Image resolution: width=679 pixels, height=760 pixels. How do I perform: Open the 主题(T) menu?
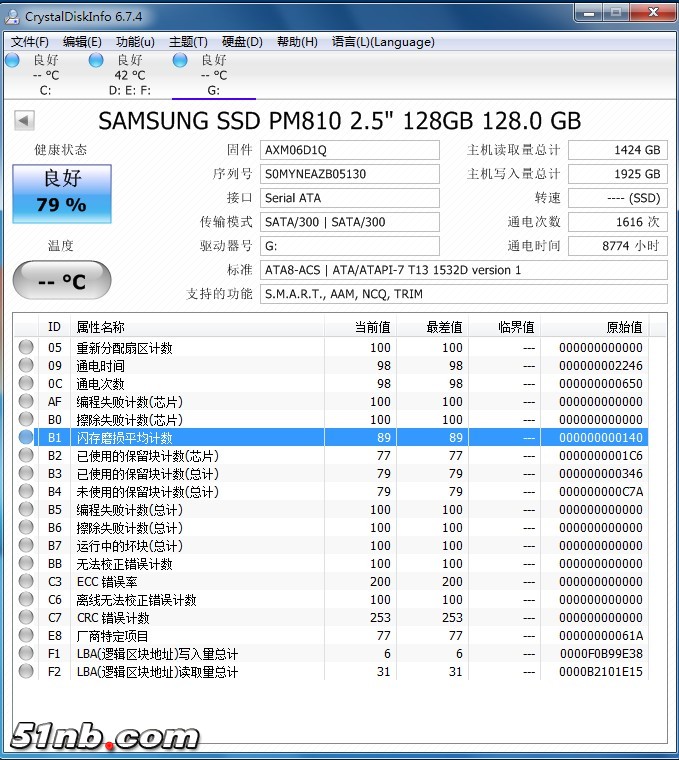point(188,42)
